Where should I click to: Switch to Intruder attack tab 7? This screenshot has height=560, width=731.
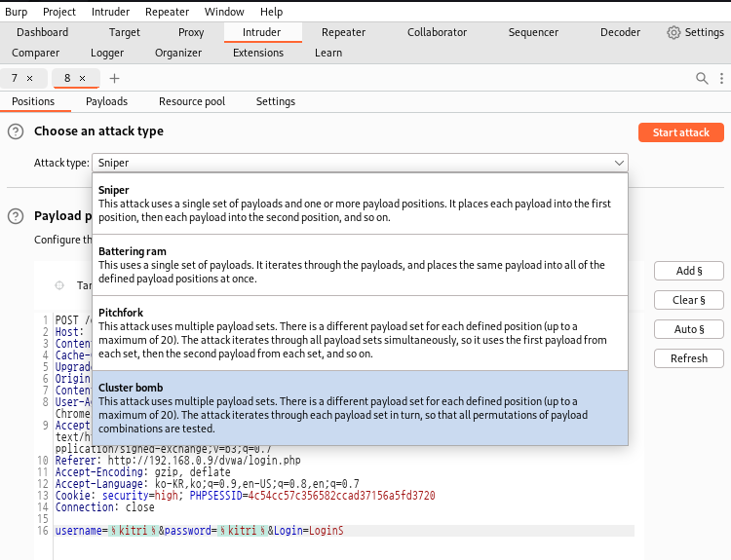(x=15, y=78)
